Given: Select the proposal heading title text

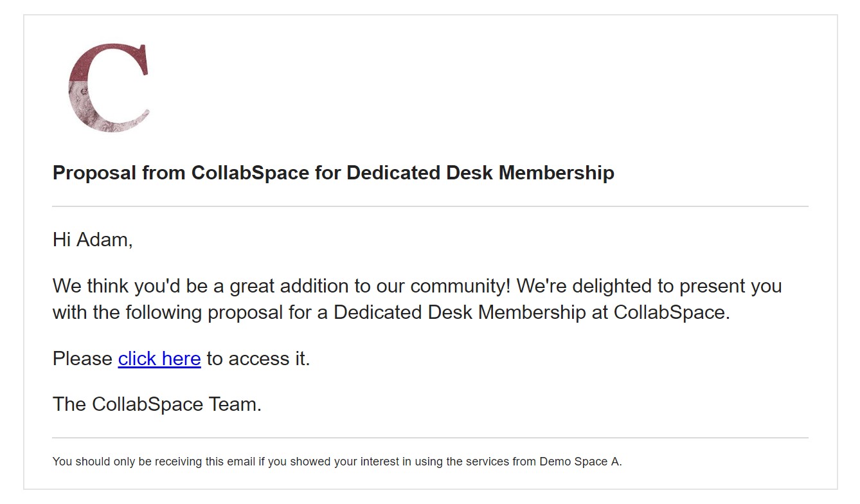Looking at the screenshot, I should (333, 173).
